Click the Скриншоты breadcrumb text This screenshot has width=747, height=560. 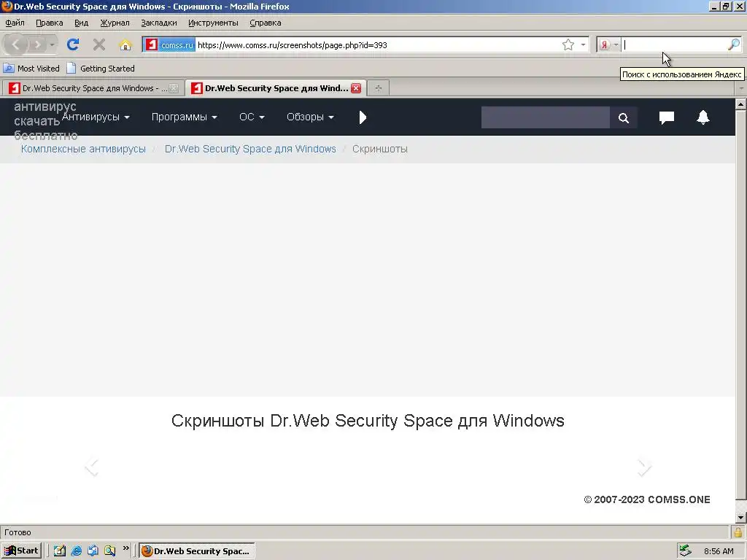(x=379, y=149)
